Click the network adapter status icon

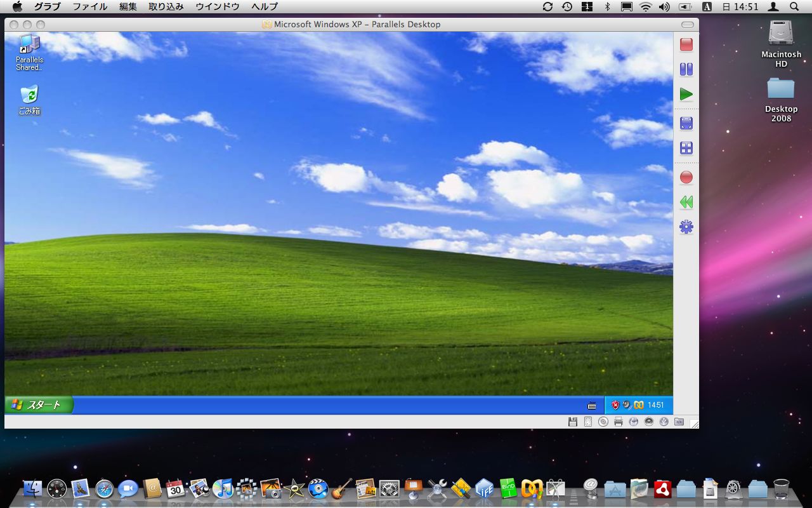(633, 422)
